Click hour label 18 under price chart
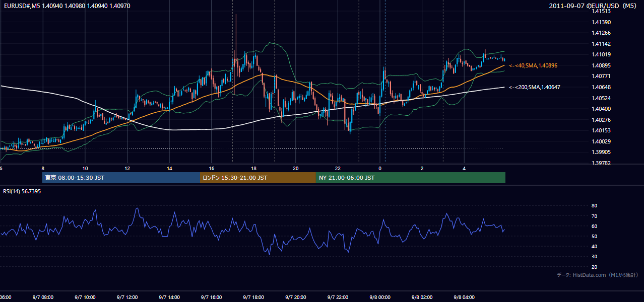Screen dimensions: 644x302 click(253, 168)
